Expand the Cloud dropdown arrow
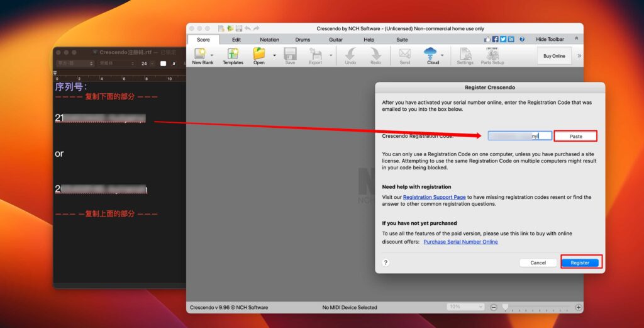 pos(443,55)
